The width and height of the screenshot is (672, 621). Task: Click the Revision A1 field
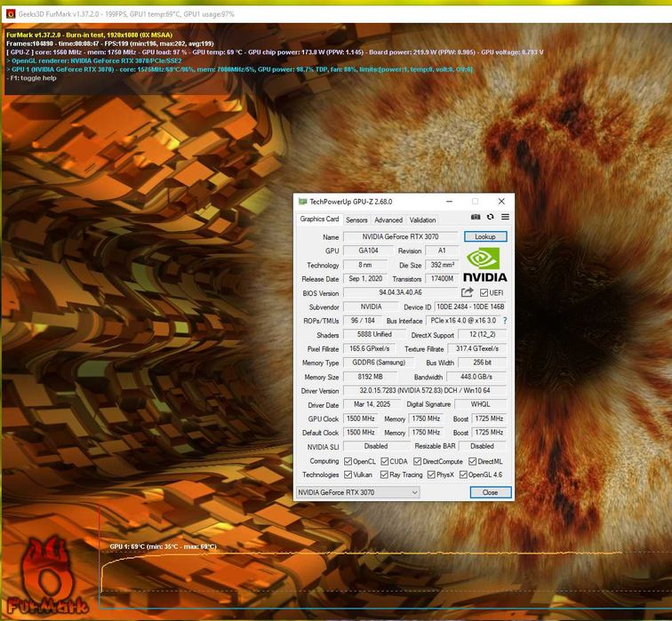point(442,251)
